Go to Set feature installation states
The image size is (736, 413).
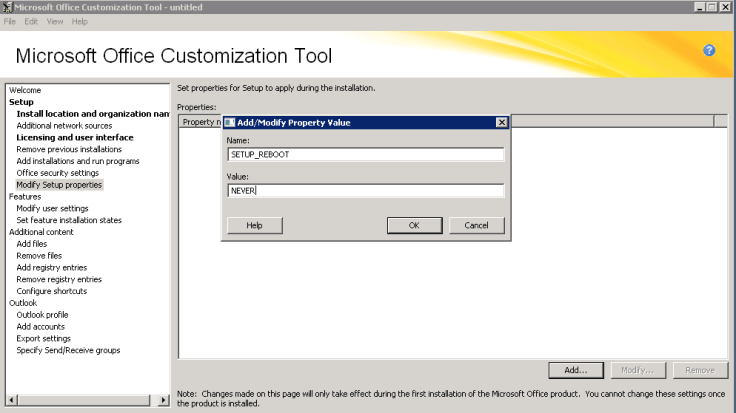pyautogui.click(x=69, y=220)
